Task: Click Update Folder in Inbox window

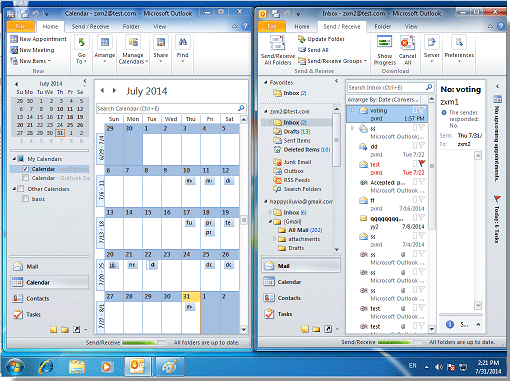Action: [x=321, y=39]
